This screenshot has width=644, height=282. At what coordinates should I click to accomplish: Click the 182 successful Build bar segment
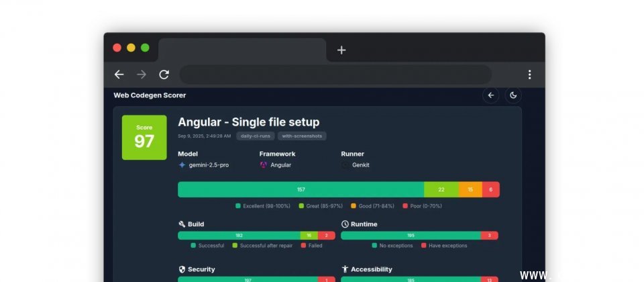tap(239, 236)
